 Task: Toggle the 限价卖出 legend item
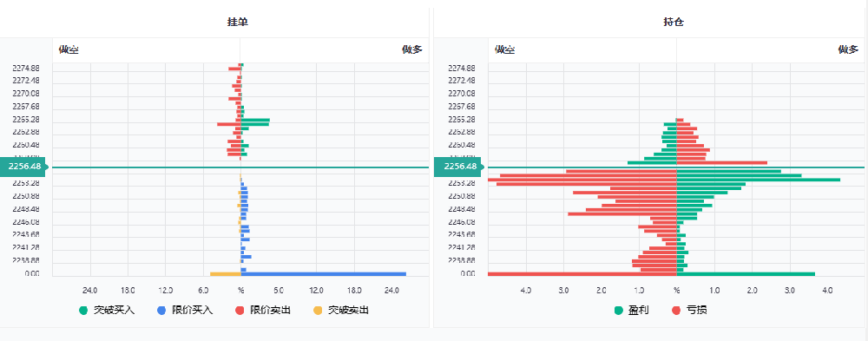click(264, 311)
